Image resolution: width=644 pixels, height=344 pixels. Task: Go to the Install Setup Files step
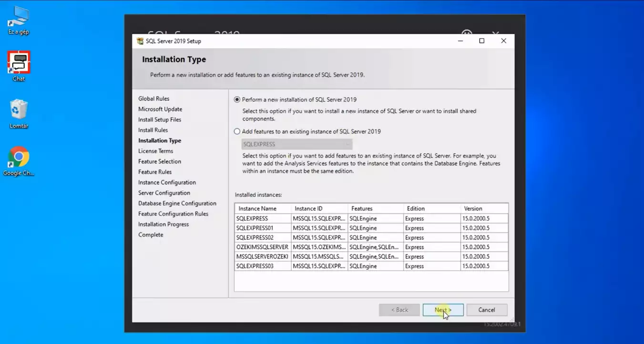click(160, 120)
